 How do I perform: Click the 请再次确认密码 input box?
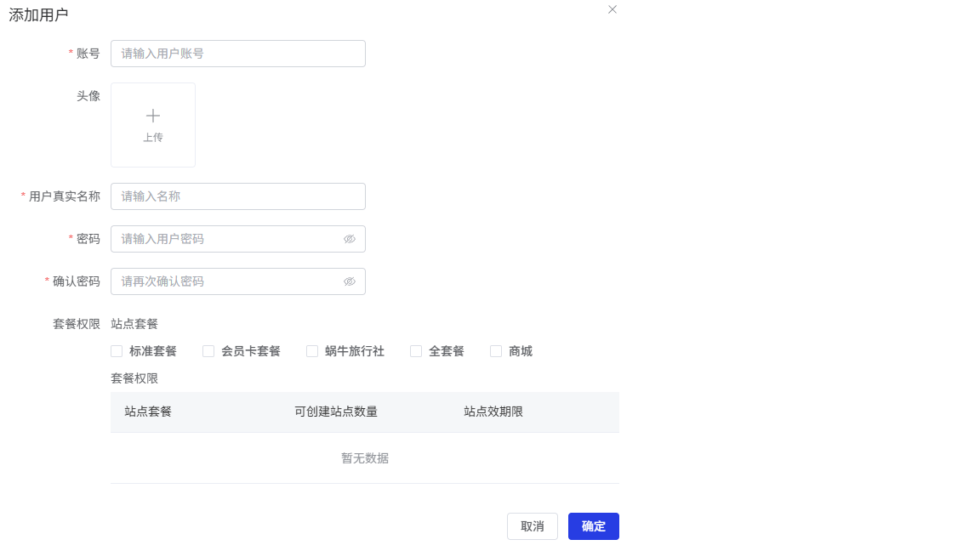pos(225,281)
